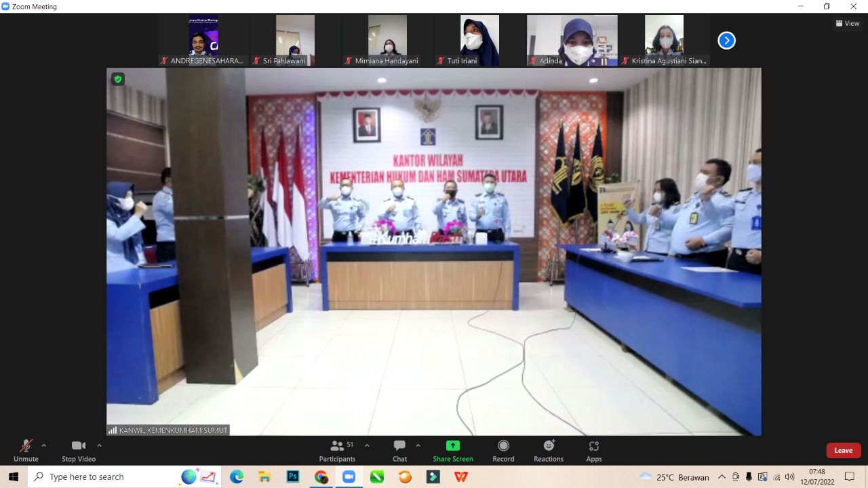Expand audio options arrow beside Unmute
This screenshot has width=868, height=488.
click(44, 446)
